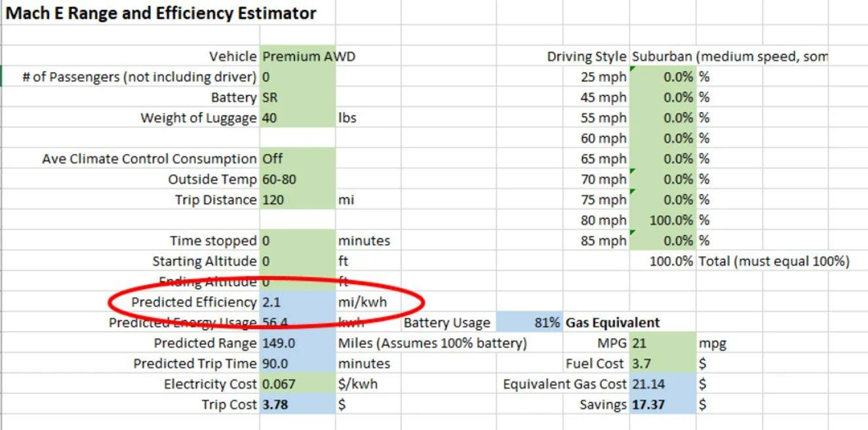Select the Starting Altitude value cell
Screen dimensions: 868x430
tap(298, 261)
